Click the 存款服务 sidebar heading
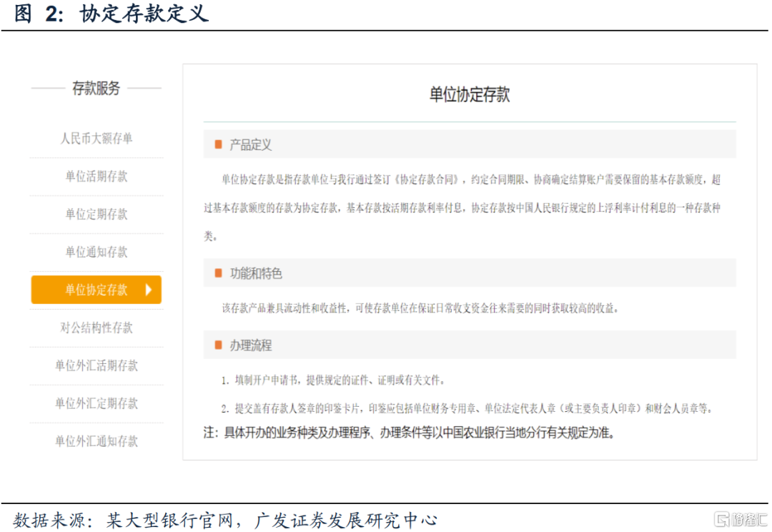 (x=96, y=89)
